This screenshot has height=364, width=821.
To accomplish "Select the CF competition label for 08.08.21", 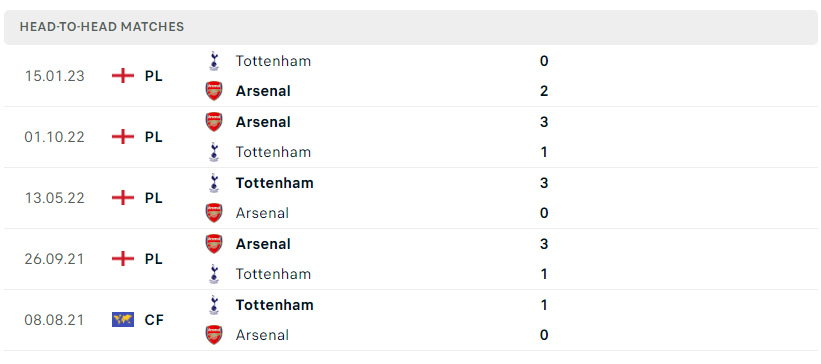I will (x=154, y=320).
